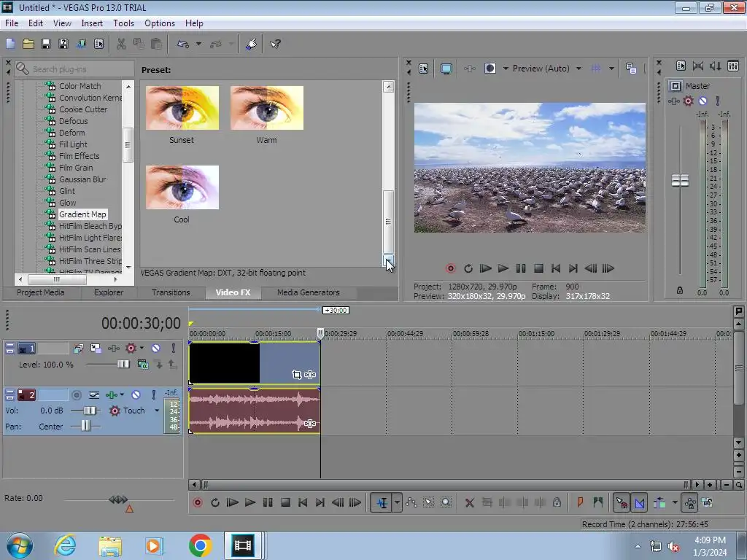Image resolution: width=747 pixels, height=560 pixels.
Task: Toggle Solo exclamation on audio track 2
Action: tap(153, 394)
